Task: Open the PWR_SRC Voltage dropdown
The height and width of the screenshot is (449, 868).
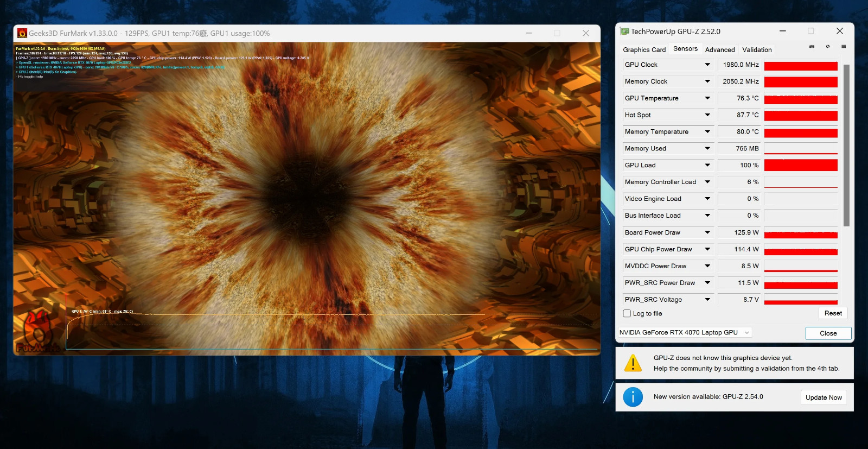Action: point(707,300)
